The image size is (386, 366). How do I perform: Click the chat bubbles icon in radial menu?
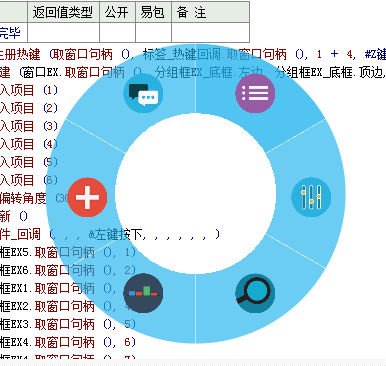[x=143, y=93]
